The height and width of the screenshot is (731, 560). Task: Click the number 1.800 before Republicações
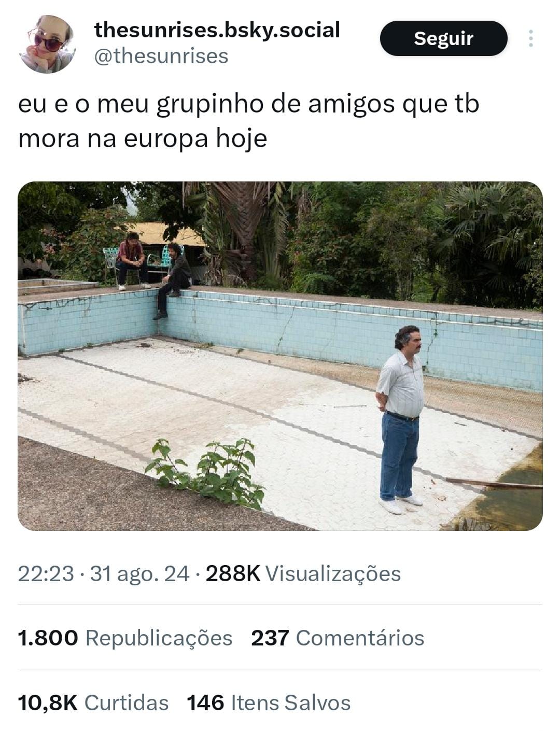coord(48,638)
